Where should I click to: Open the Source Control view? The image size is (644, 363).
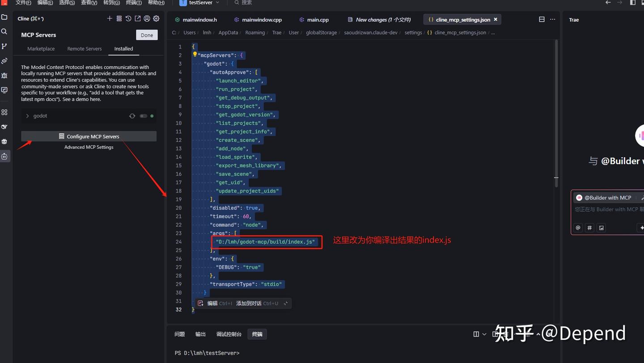[4, 46]
